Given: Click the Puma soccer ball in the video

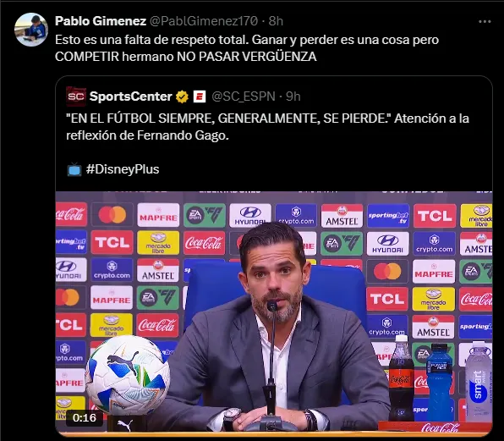Looking at the screenshot, I should [128, 375].
